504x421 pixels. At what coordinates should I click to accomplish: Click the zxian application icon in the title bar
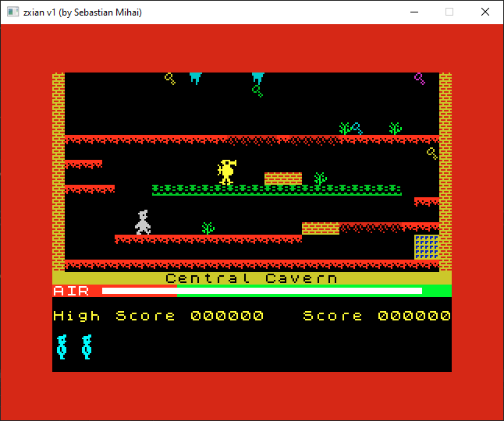click(12, 12)
